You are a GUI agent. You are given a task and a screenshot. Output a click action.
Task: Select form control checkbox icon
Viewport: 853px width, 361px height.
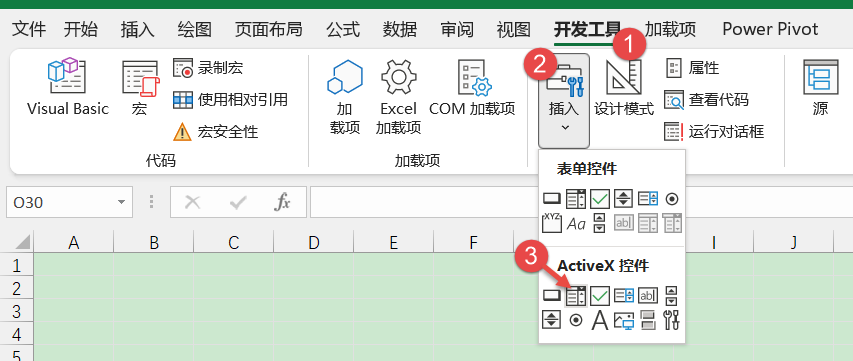pos(599,199)
